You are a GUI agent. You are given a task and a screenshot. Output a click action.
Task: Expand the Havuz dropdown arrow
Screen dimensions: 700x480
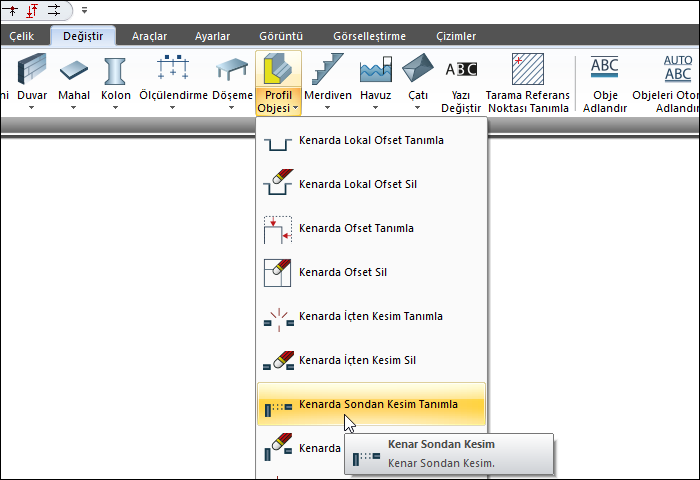(376, 108)
